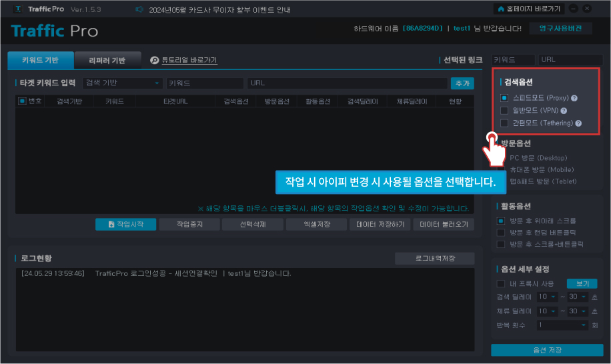Click the 데이터 저장하기 button
611x364 pixels.
(x=380, y=224)
